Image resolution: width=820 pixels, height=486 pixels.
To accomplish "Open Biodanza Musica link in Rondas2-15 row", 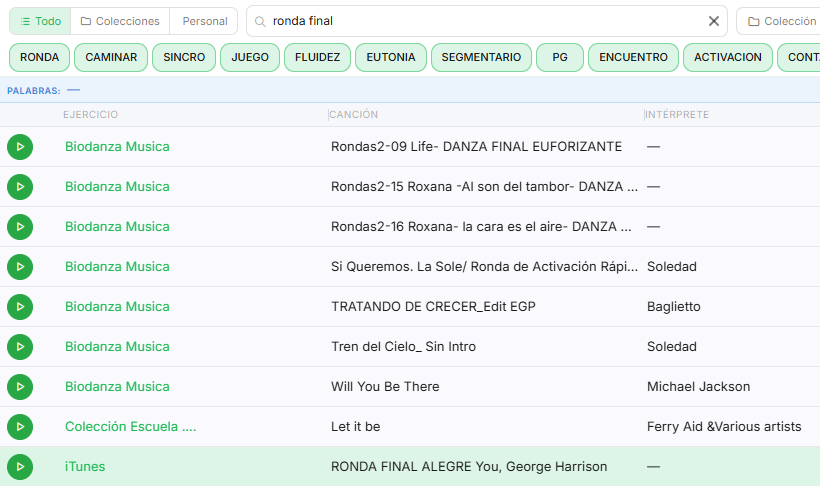I will point(117,187).
